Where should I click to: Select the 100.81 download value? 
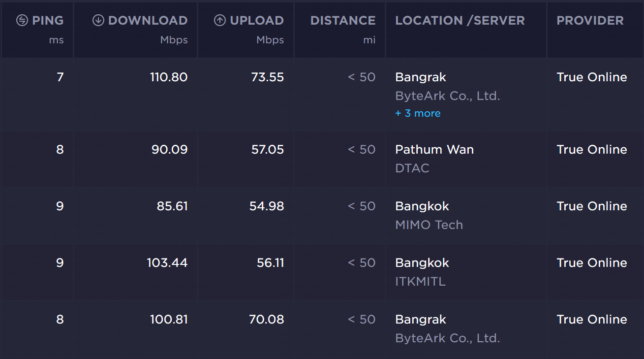coord(169,320)
